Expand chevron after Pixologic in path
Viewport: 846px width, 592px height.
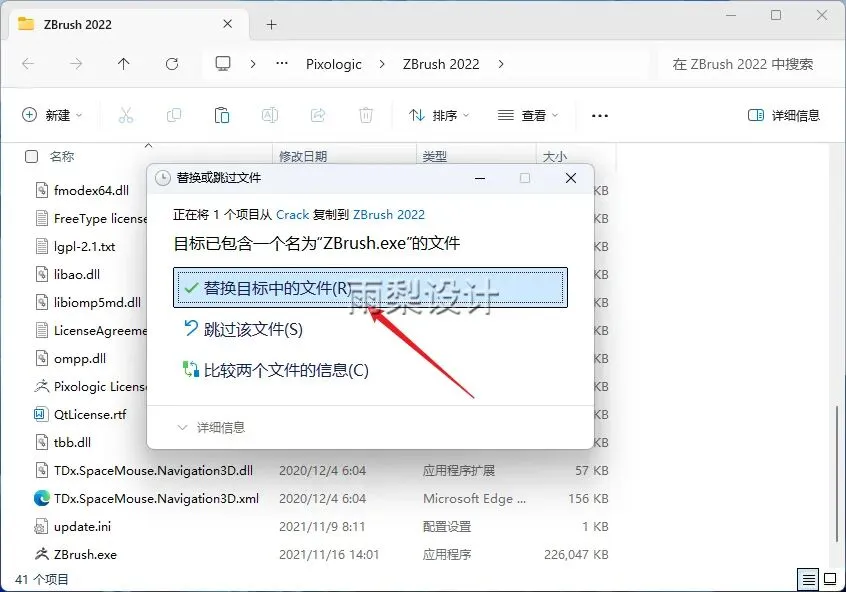pos(382,64)
